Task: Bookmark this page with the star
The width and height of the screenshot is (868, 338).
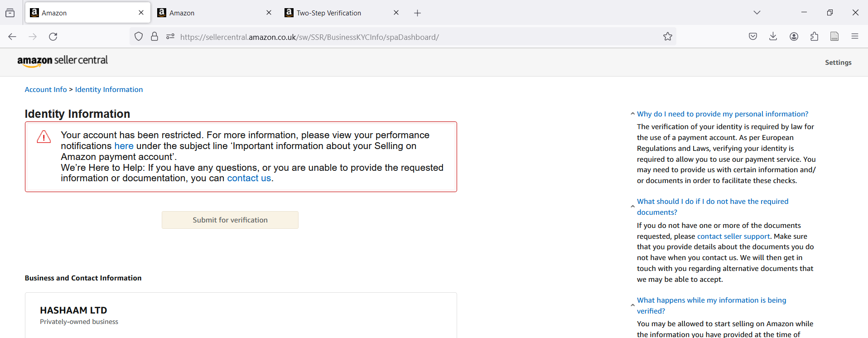Action: click(668, 37)
